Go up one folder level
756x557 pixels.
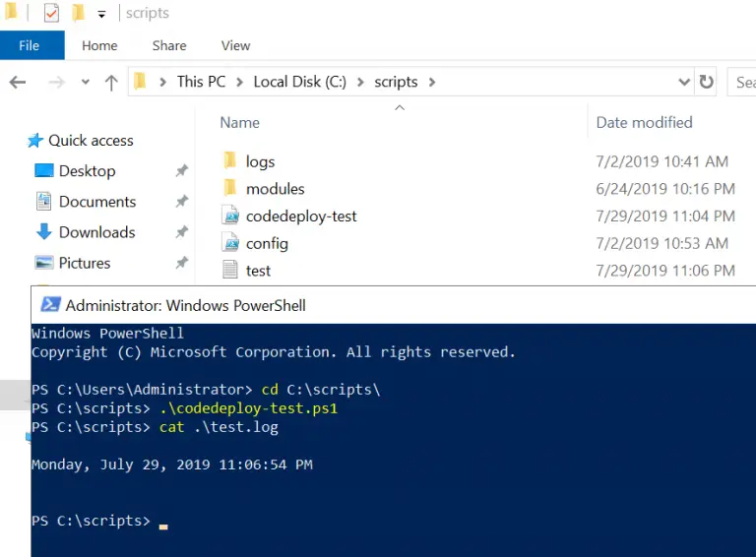tap(111, 83)
